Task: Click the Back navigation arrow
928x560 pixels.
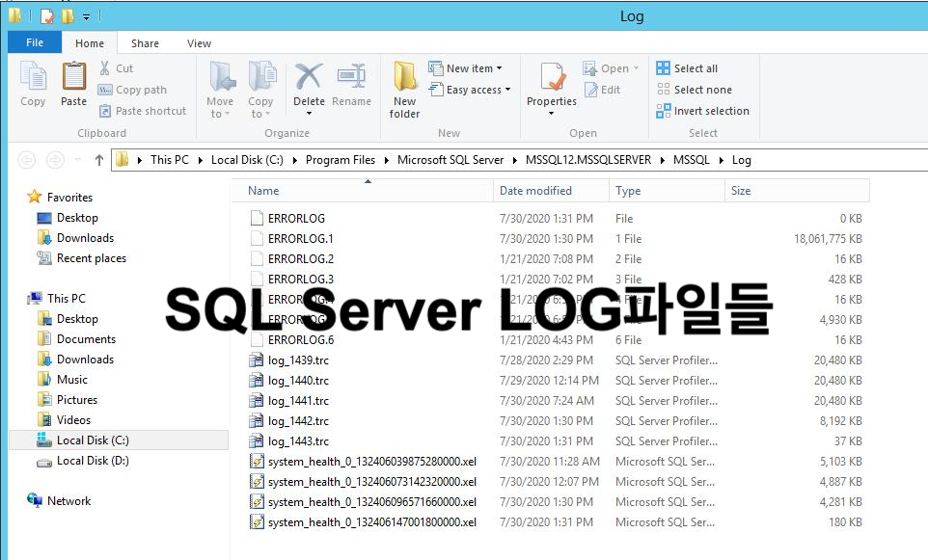Action: (x=27, y=160)
